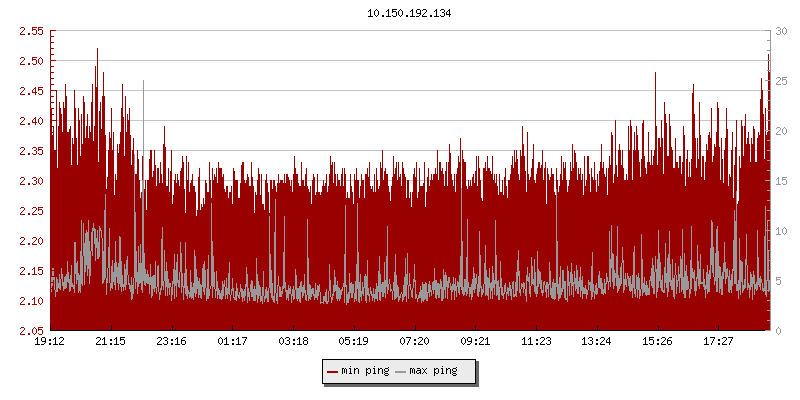Screen dimensions: 800x400
Task: Select the 23:16 time axis label
Action: pyautogui.click(x=172, y=341)
